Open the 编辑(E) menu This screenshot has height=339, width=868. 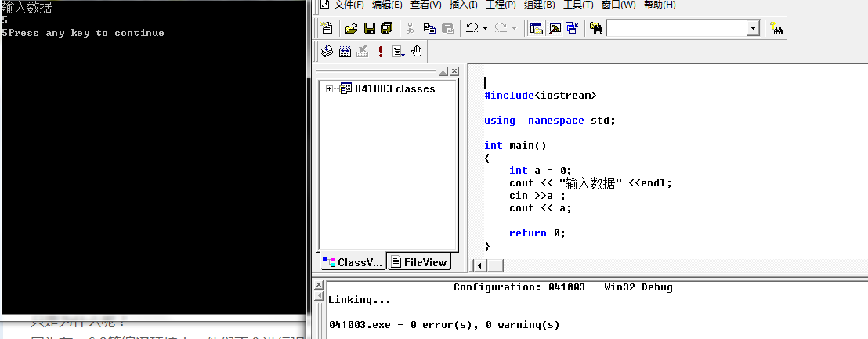[387, 5]
